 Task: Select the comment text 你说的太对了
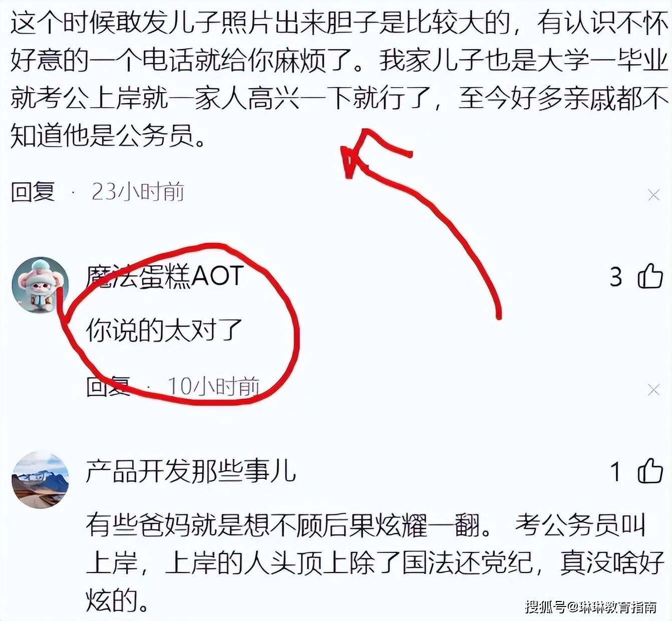click(x=164, y=331)
